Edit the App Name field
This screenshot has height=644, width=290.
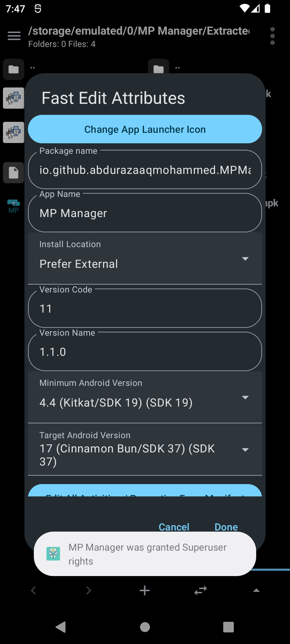[x=145, y=213]
